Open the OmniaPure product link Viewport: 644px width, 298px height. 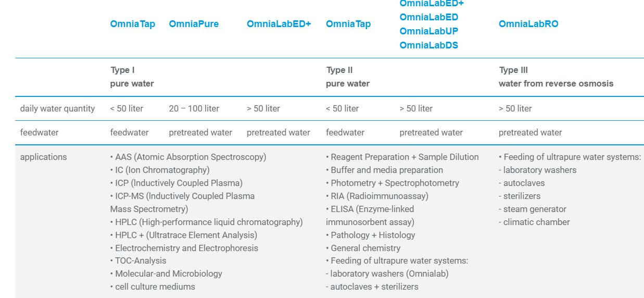pyautogui.click(x=194, y=24)
